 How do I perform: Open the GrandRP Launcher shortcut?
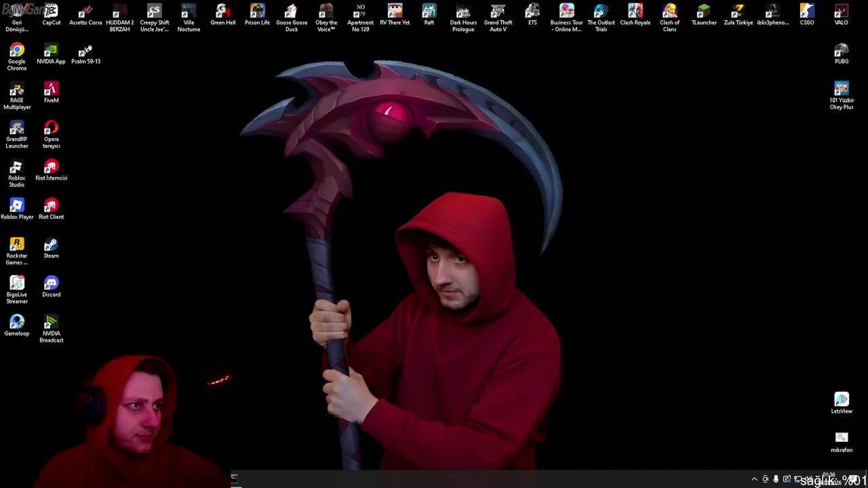17,134
